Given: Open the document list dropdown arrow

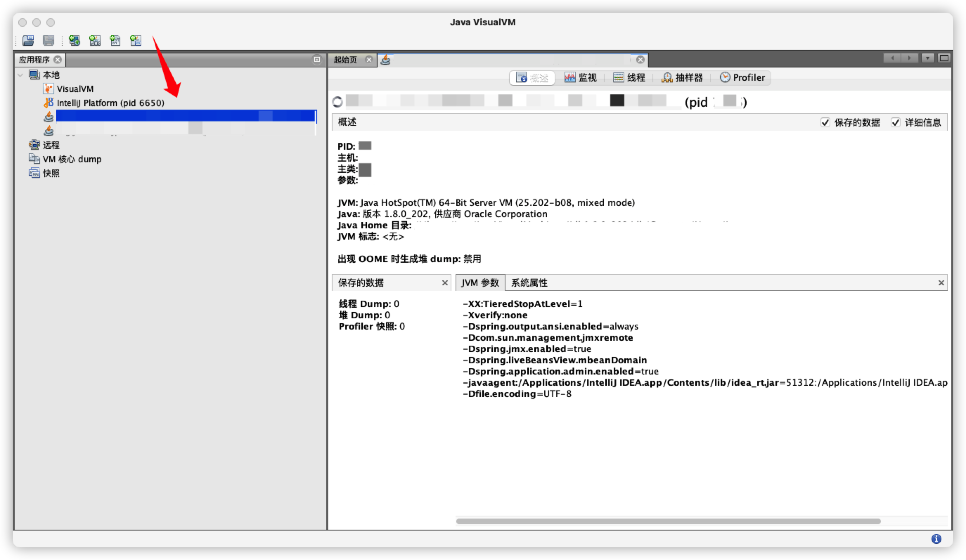Looking at the screenshot, I should 927,58.
